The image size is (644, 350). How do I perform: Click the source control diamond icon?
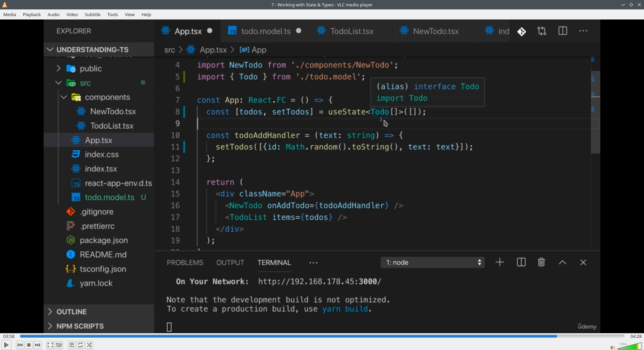pos(522,32)
